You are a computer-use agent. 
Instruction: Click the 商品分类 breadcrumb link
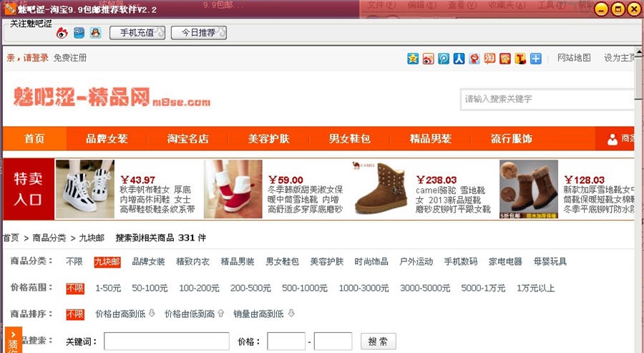click(49, 238)
